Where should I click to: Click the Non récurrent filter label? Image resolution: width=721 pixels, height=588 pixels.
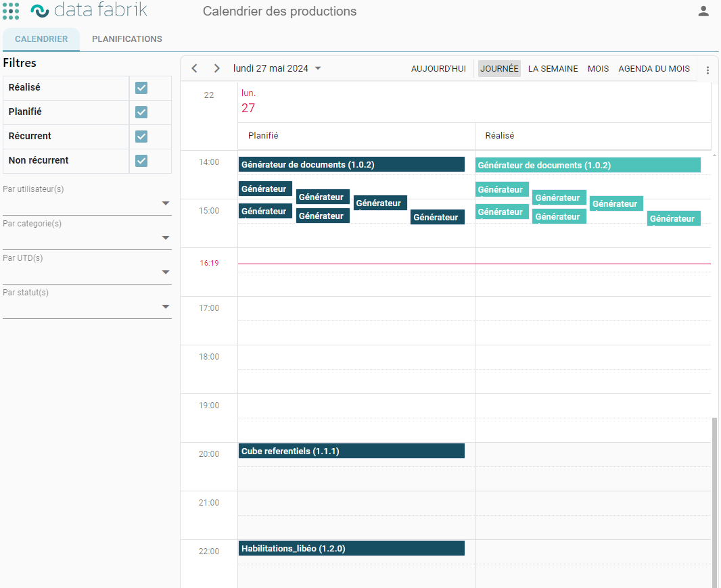39,160
